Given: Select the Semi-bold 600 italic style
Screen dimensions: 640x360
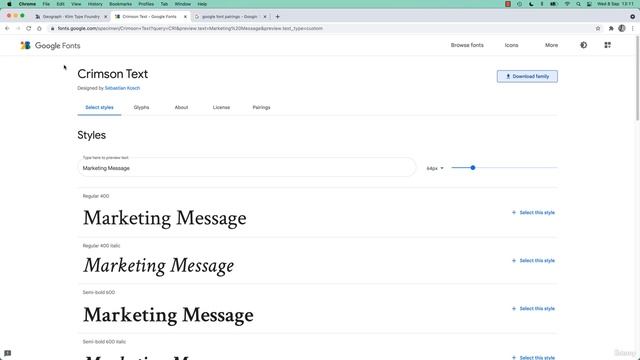Looking at the screenshot, I should [533, 357].
